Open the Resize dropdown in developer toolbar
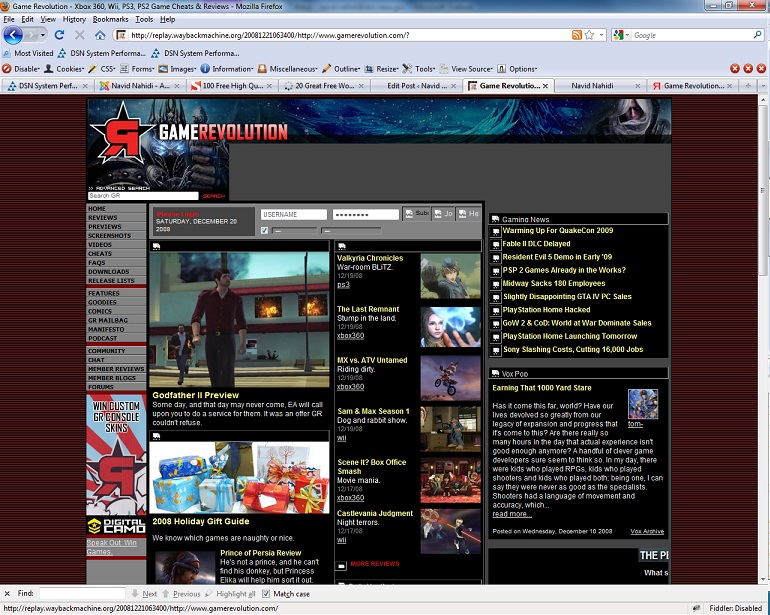 click(381, 69)
